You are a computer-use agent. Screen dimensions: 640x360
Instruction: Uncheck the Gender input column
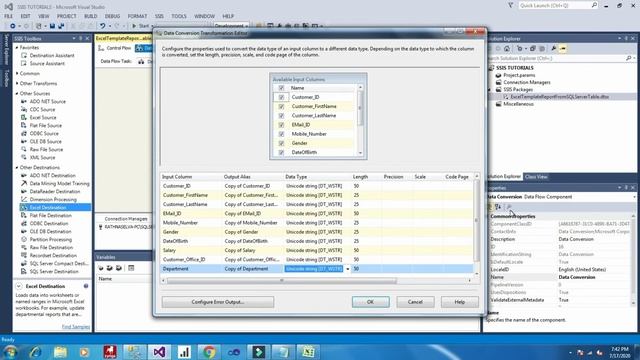[x=281, y=143]
